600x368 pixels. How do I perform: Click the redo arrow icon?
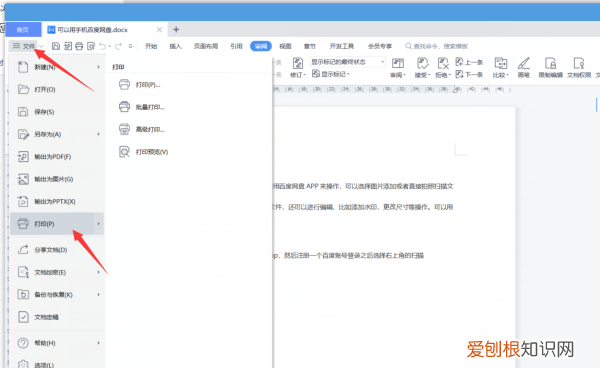118,46
